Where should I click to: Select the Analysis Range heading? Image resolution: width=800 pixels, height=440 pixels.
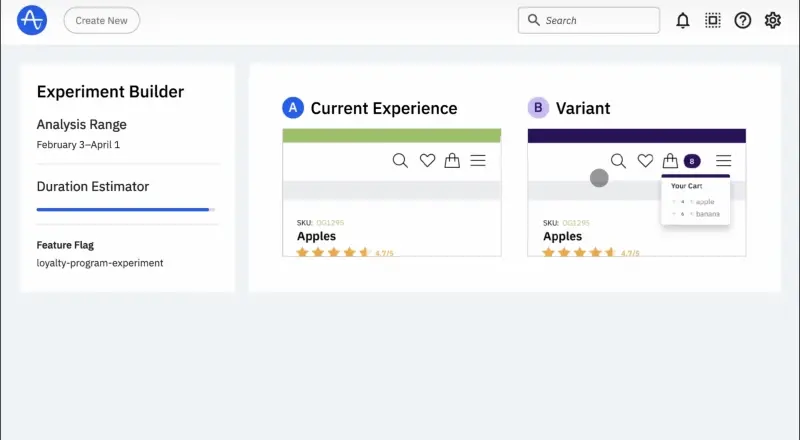(82, 125)
